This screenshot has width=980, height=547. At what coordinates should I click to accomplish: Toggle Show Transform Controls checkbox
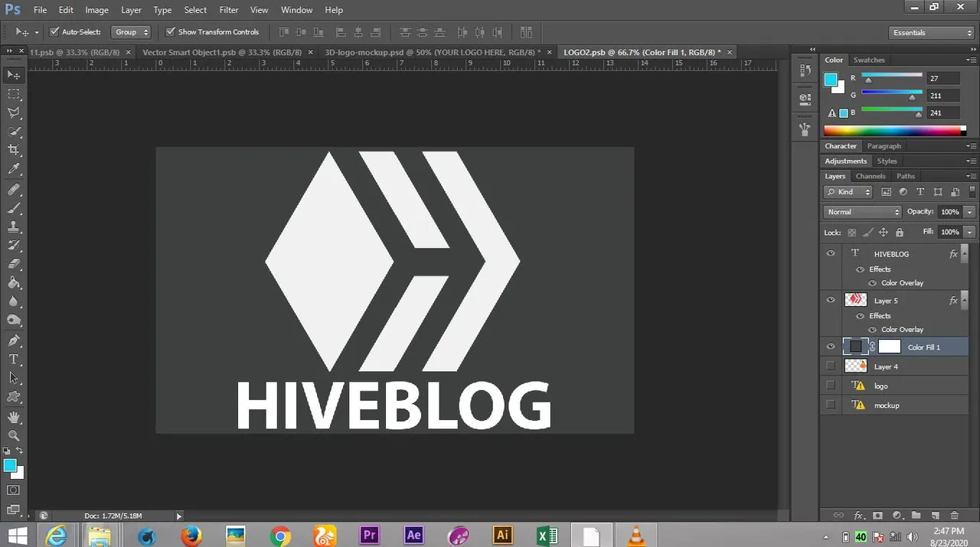click(171, 32)
